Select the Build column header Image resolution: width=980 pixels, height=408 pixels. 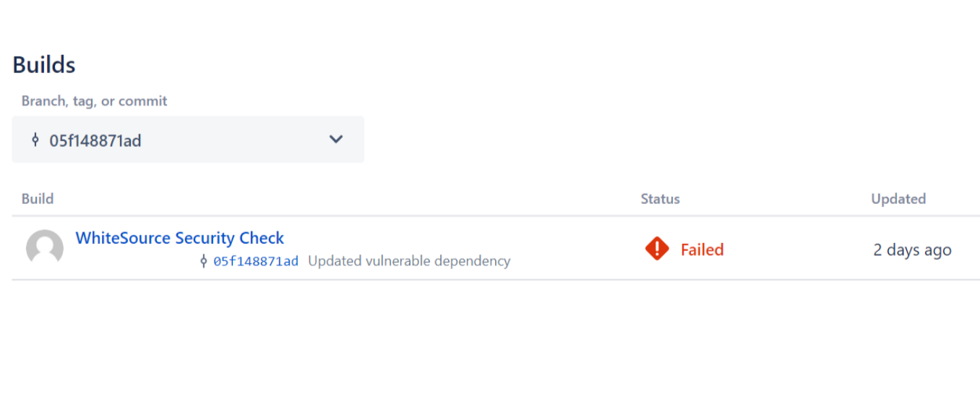[x=38, y=199]
